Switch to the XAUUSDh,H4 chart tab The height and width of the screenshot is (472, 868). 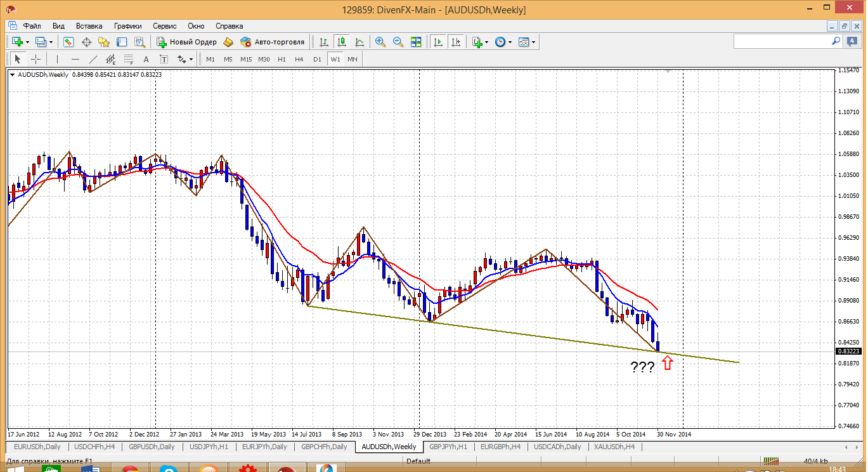click(614, 447)
